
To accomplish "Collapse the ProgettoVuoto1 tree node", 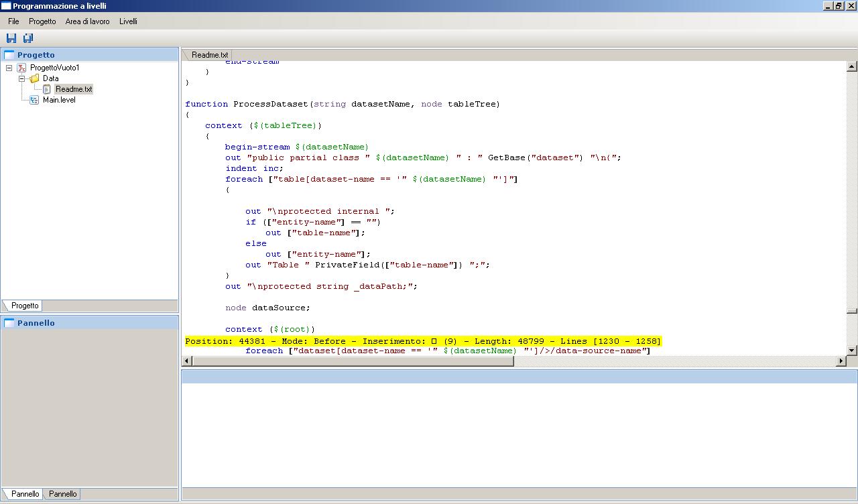I will (9, 68).
